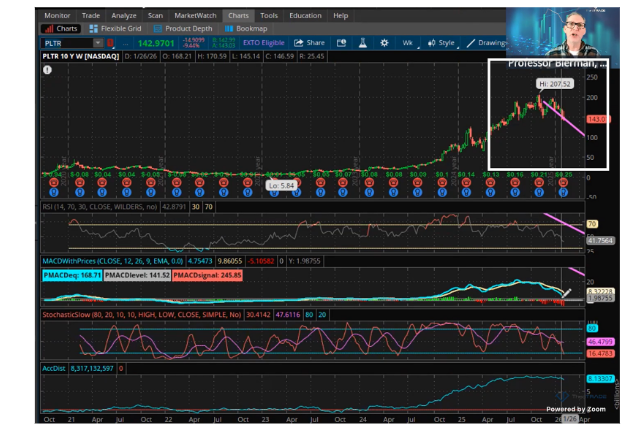Click the R: 25.45 range value
The width and height of the screenshot is (639, 435).
312,56
